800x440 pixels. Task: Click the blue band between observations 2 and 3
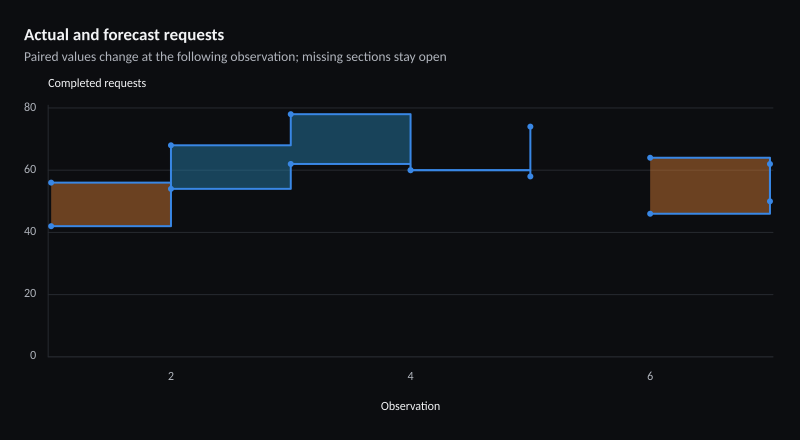point(231,167)
